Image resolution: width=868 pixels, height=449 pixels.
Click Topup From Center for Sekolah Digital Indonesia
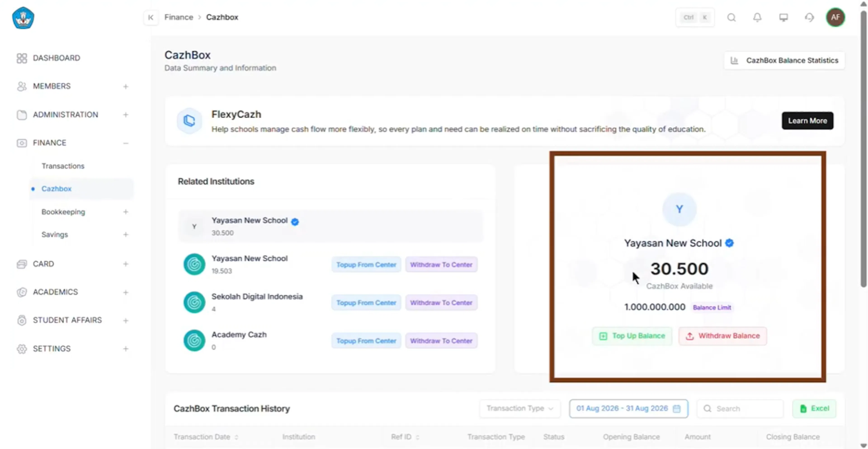coord(366,302)
